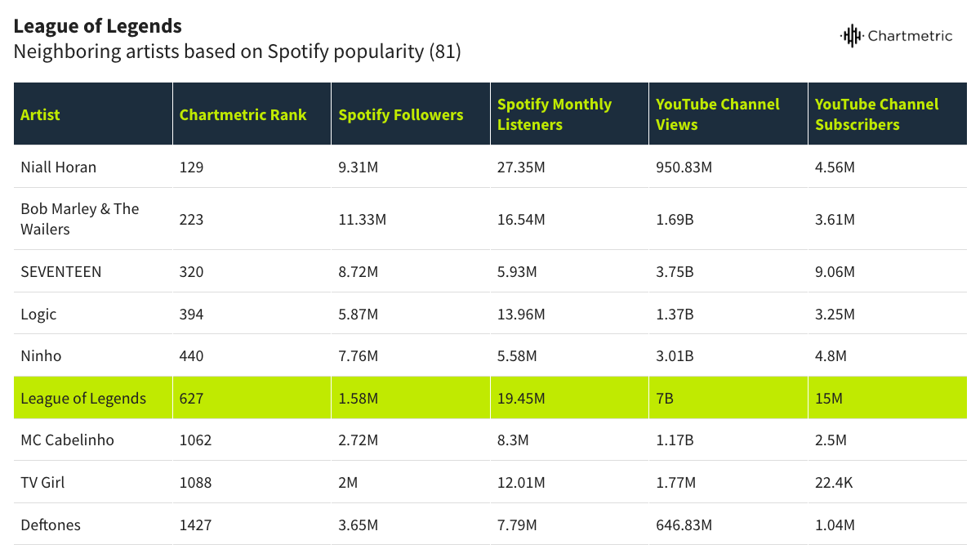Click highlighted League of Legends row
Image resolution: width=980 pixels, height=558 pixels.
click(x=83, y=399)
